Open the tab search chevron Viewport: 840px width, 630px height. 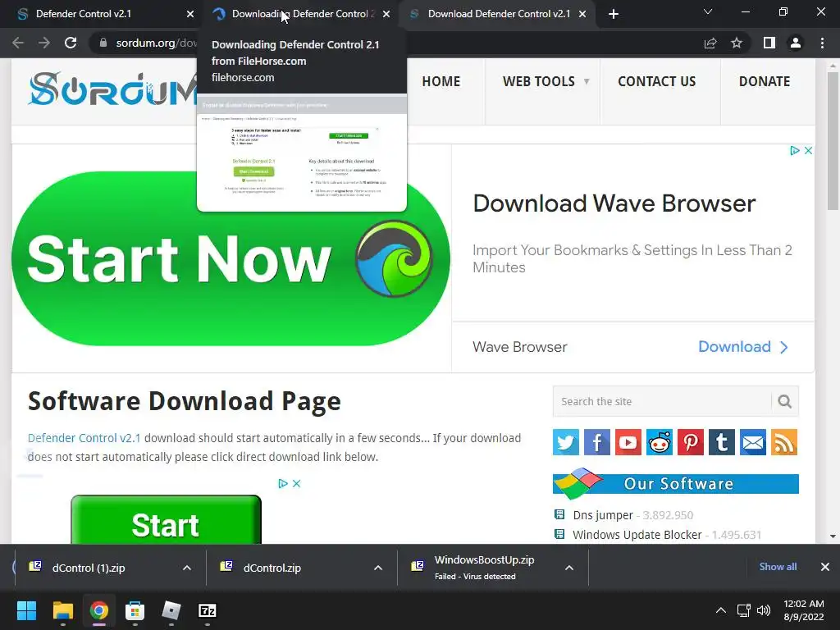tap(708, 11)
